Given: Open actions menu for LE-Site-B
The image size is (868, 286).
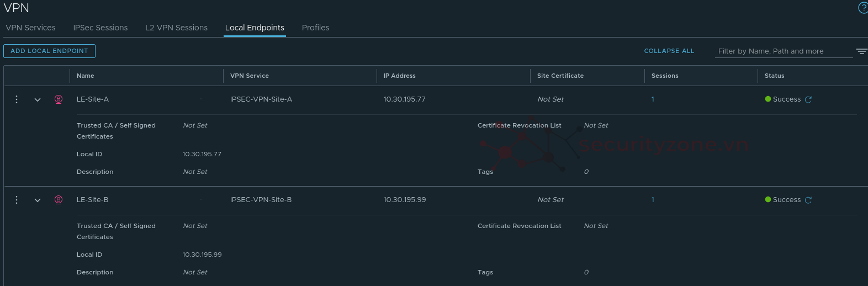Looking at the screenshot, I should tap(17, 200).
